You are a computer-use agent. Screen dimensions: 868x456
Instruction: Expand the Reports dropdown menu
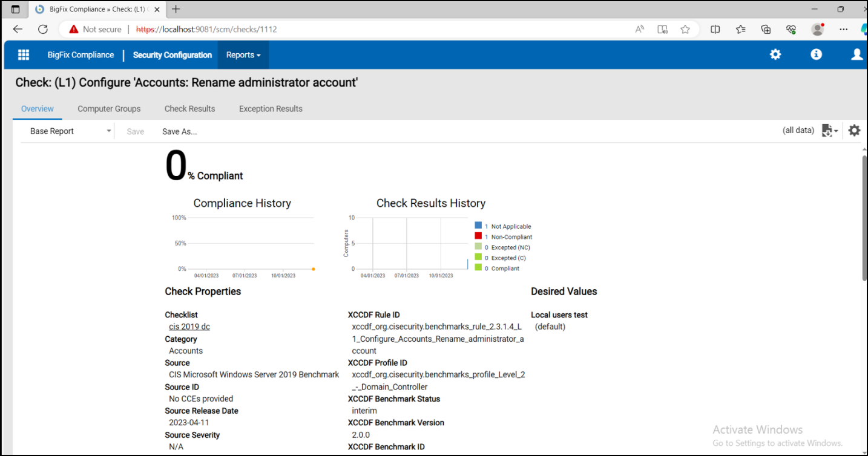coord(243,55)
